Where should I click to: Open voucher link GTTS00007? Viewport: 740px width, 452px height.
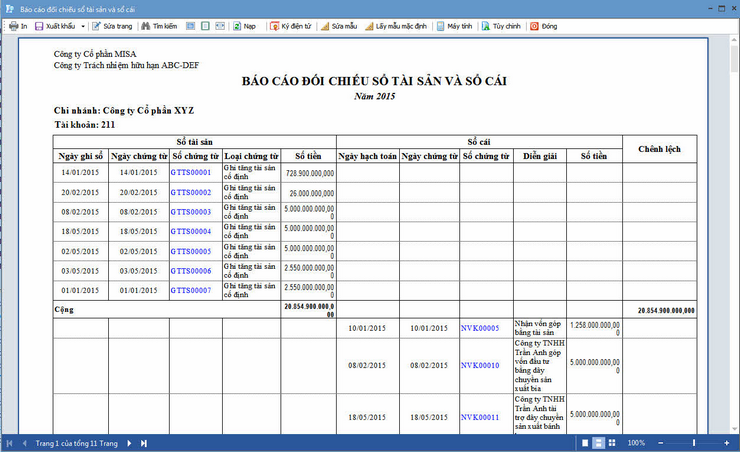[191, 290]
